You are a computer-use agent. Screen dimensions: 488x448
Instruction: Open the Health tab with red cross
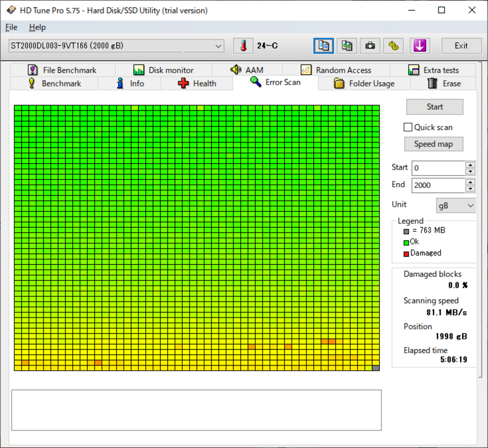[197, 83]
